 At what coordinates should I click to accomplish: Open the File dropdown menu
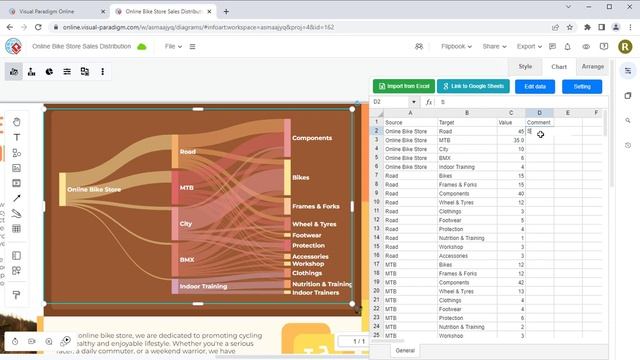[x=173, y=47]
